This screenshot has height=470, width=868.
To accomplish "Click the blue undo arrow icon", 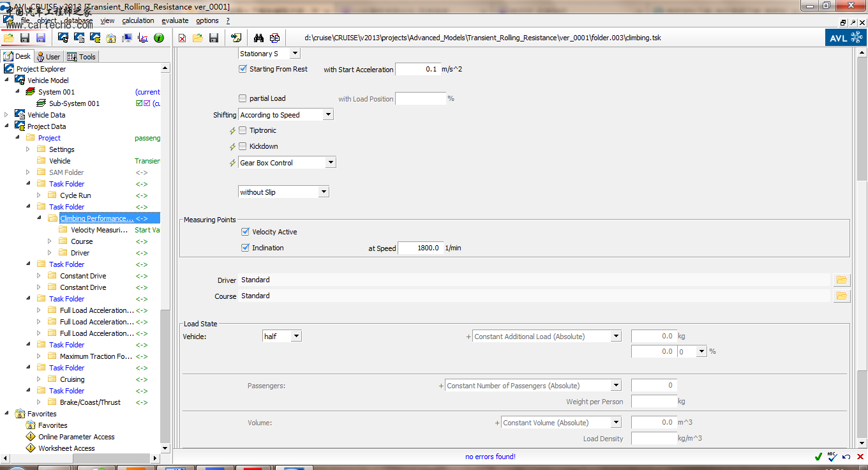I will (x=846, y=457).
